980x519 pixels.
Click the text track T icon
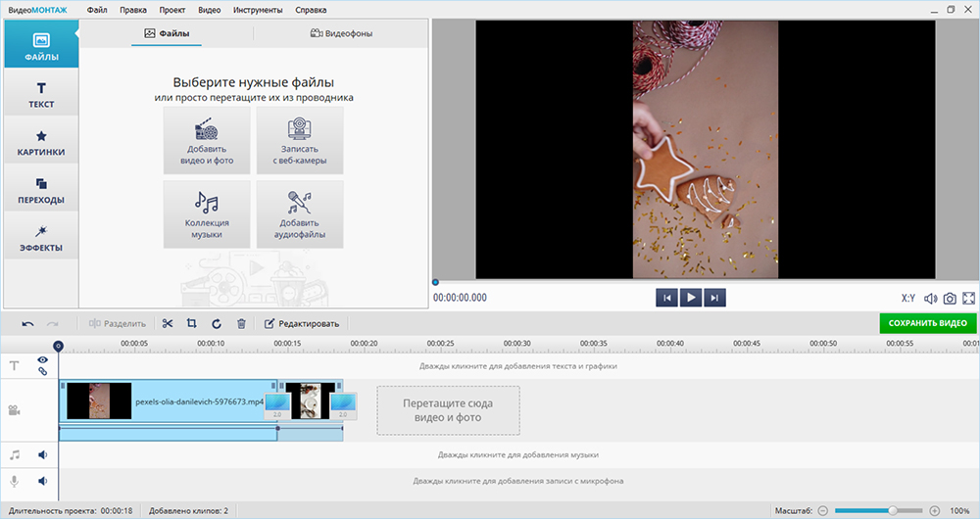pos(14,366)
